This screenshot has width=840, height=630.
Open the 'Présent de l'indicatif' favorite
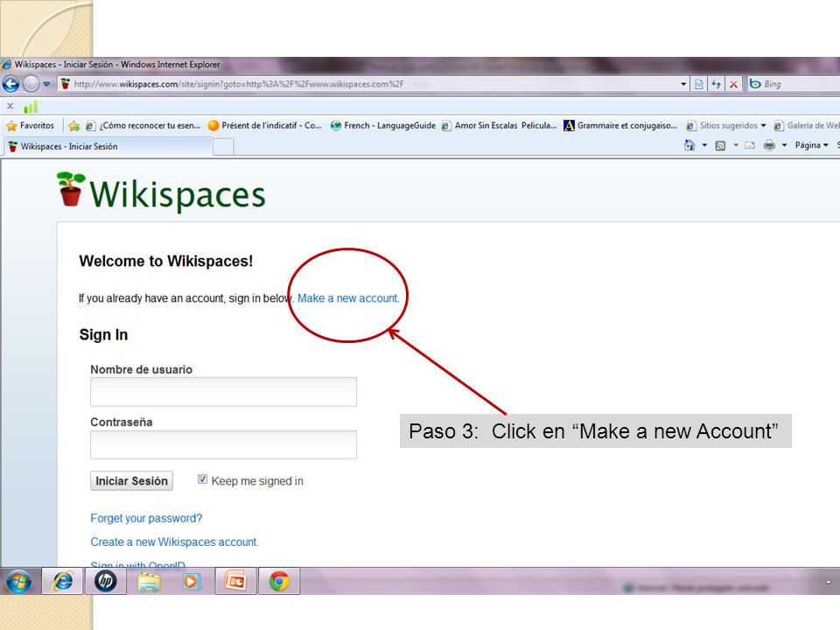click(x=264, y=125)
